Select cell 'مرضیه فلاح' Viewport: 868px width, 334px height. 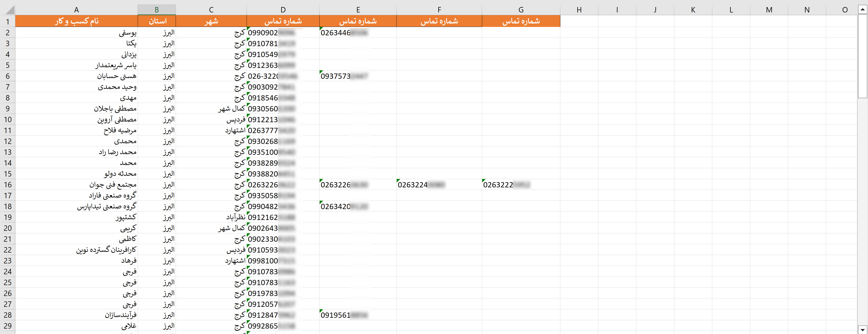pos(76,130)
